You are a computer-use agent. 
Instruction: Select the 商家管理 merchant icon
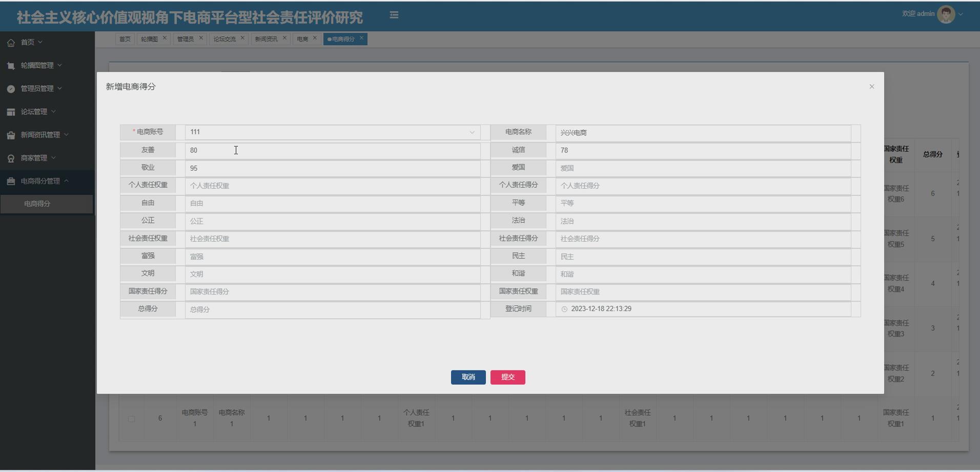pyautogui.click(x=11, y=158)
